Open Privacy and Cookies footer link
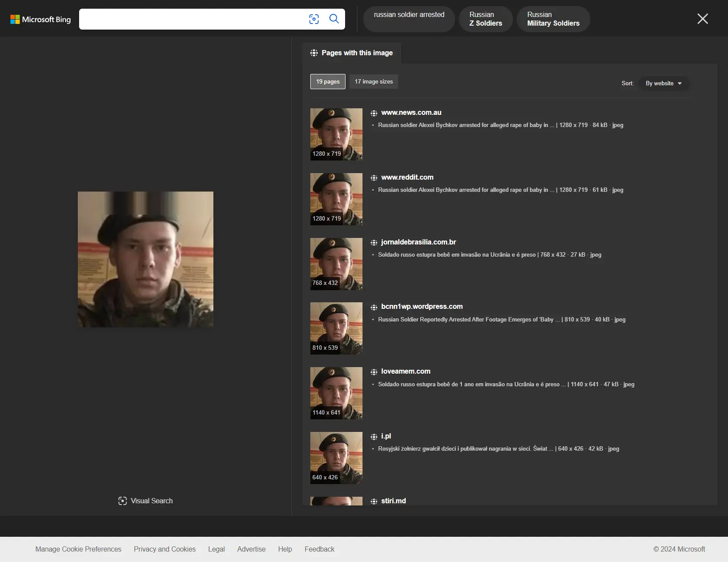The width and height of the screenshot is (728, 562). point(165,549)
